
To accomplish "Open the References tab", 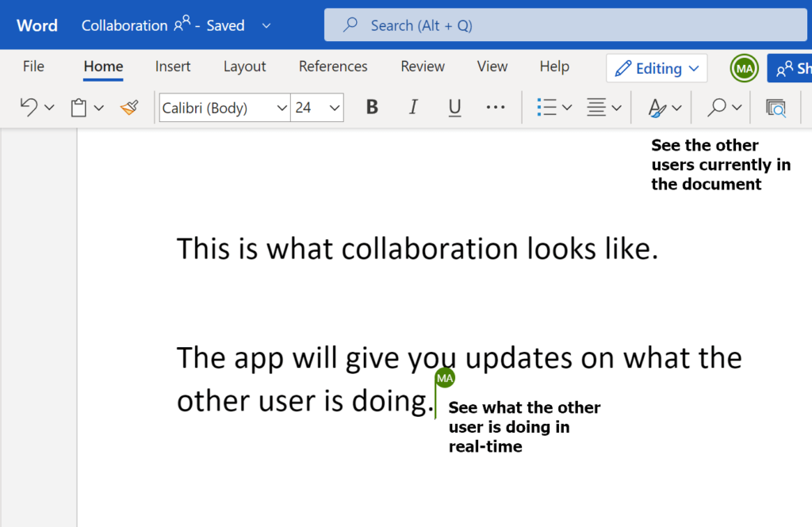I will (333, 67).
